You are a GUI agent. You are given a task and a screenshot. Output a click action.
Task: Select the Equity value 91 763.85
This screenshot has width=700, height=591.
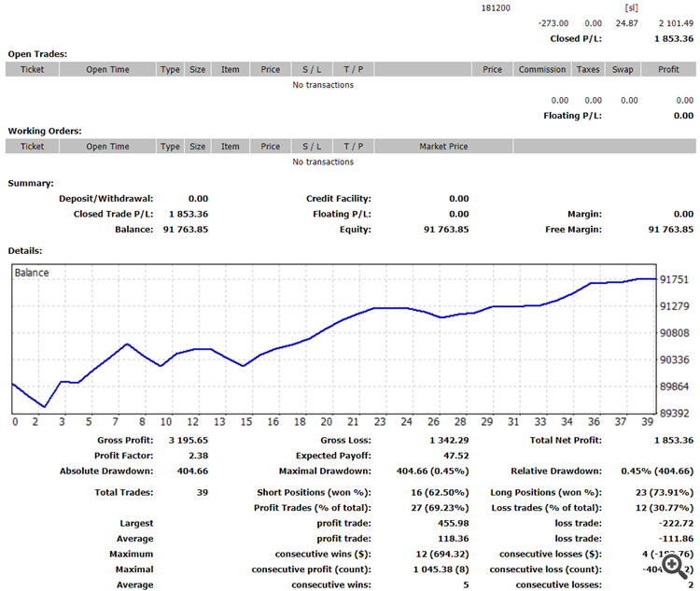(446, 230)
